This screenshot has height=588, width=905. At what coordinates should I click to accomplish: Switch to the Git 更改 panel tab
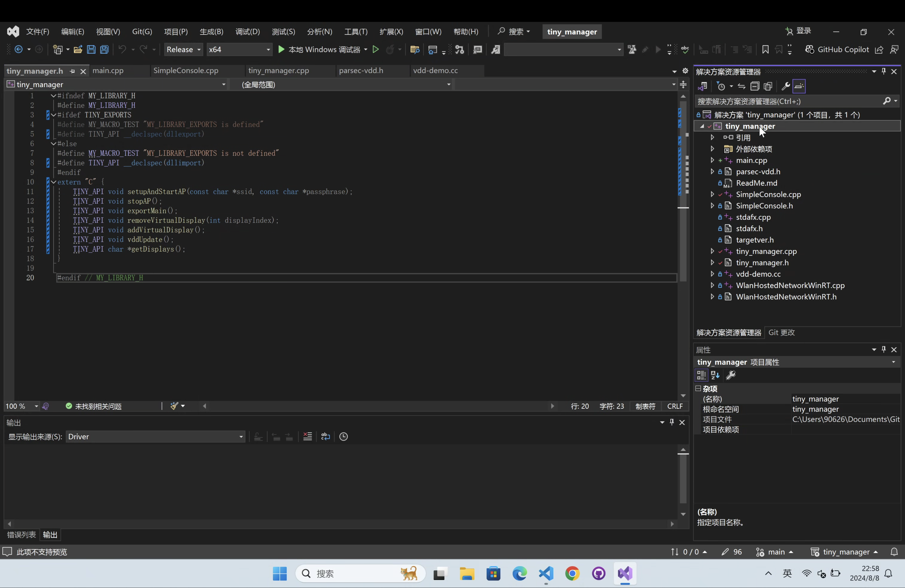pos(781,332)
